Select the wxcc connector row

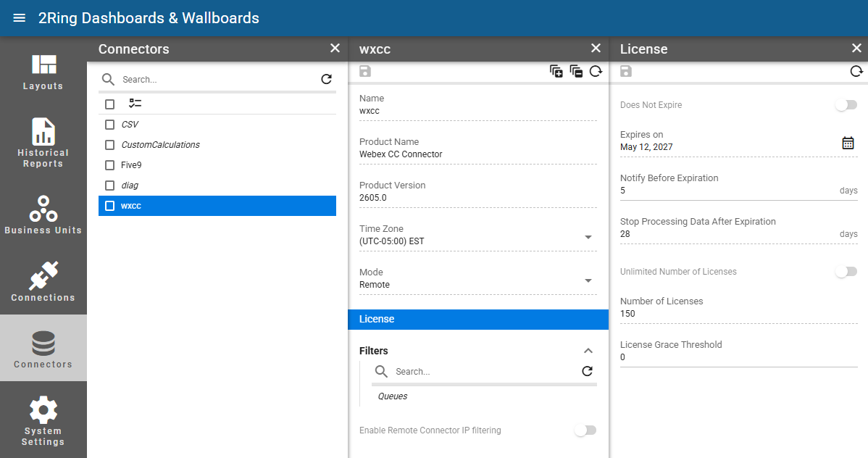[217, 206]
